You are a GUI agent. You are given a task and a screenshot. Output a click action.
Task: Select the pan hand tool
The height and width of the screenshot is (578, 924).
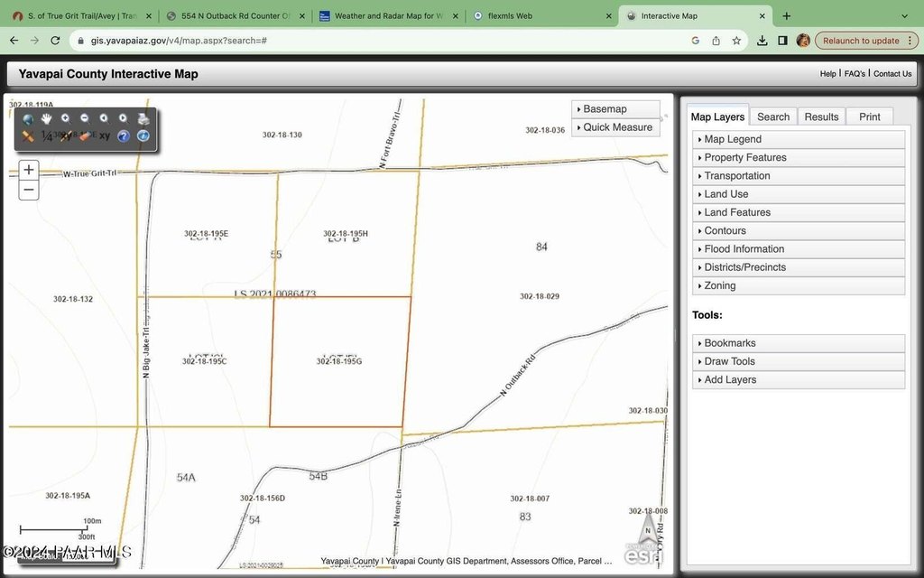(46, 119)
